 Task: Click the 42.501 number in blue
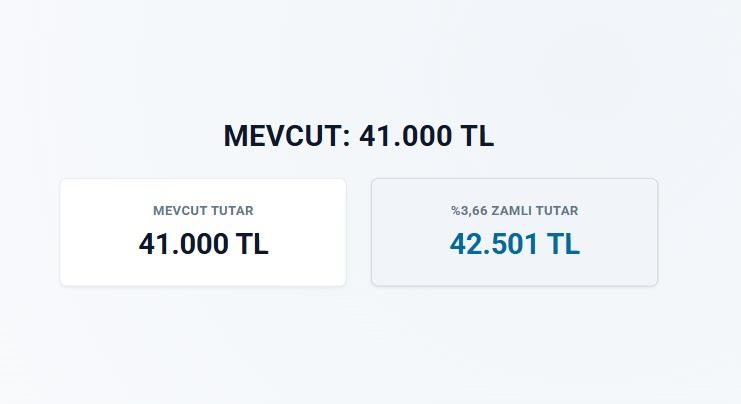(494, 244)
